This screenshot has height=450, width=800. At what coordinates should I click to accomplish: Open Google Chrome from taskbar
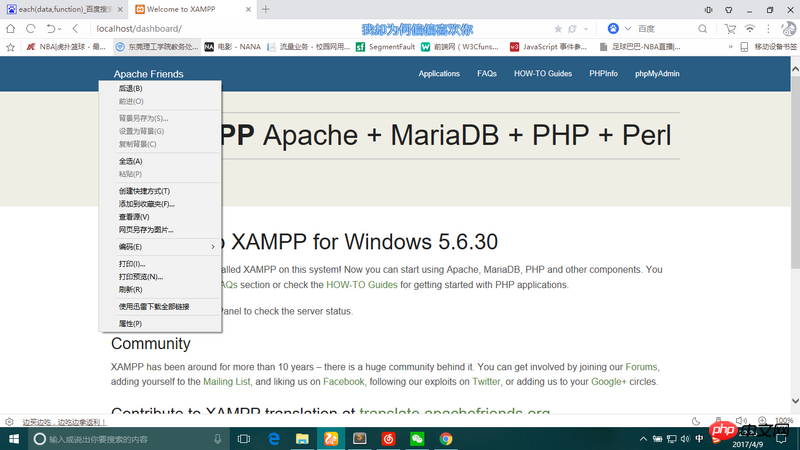[x=445, y=439]
